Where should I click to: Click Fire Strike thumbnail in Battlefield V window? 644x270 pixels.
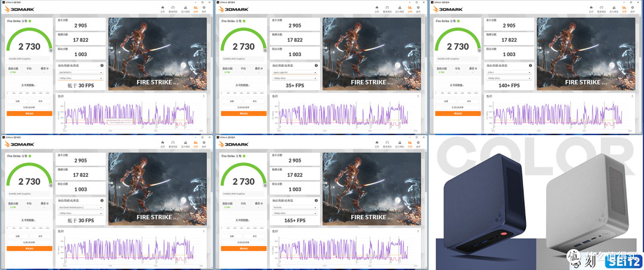[157, 54]
